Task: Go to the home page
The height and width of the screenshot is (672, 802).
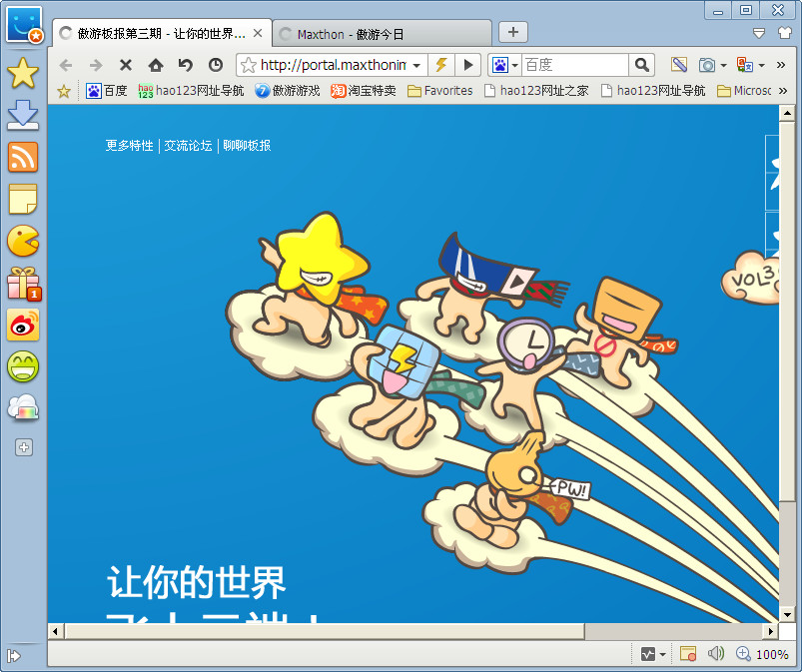Action: coord(156,65)
